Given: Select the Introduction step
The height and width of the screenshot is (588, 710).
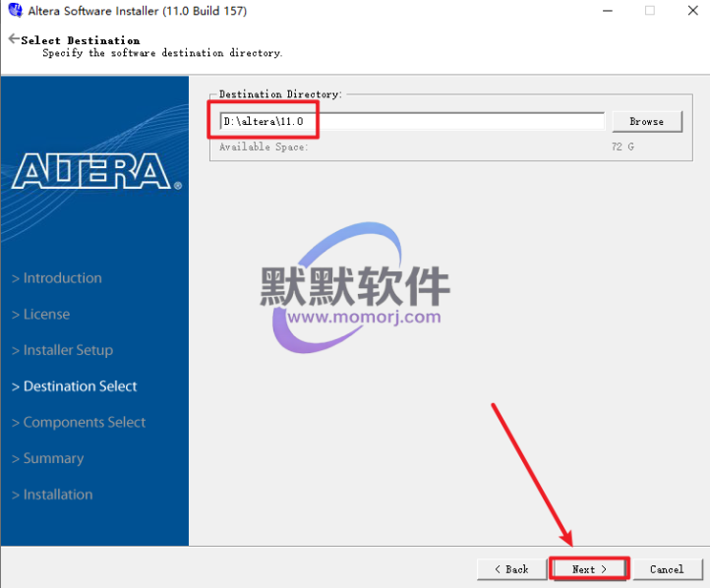Looking at the screenshot, I should pos(57,278).
